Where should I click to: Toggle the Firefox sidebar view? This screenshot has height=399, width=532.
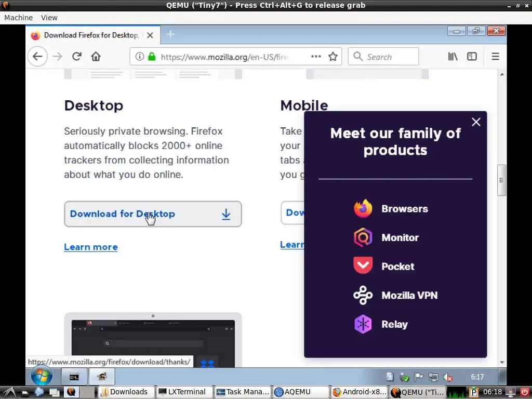[x=472, y=56]
